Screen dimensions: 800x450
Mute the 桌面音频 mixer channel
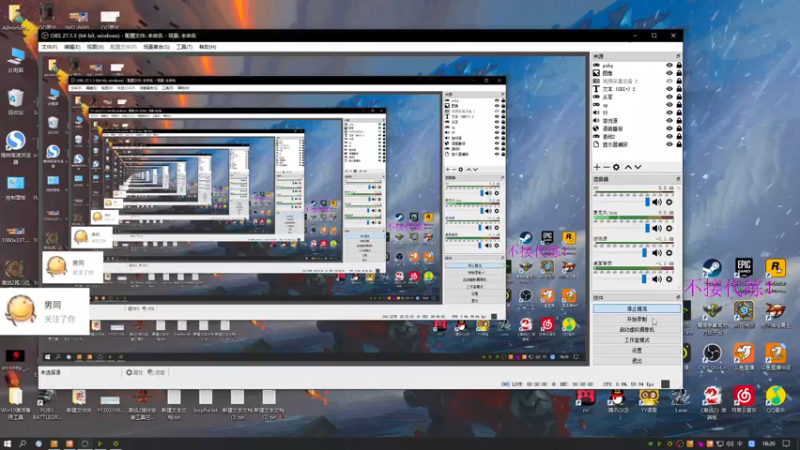click(x=657, y=279)
